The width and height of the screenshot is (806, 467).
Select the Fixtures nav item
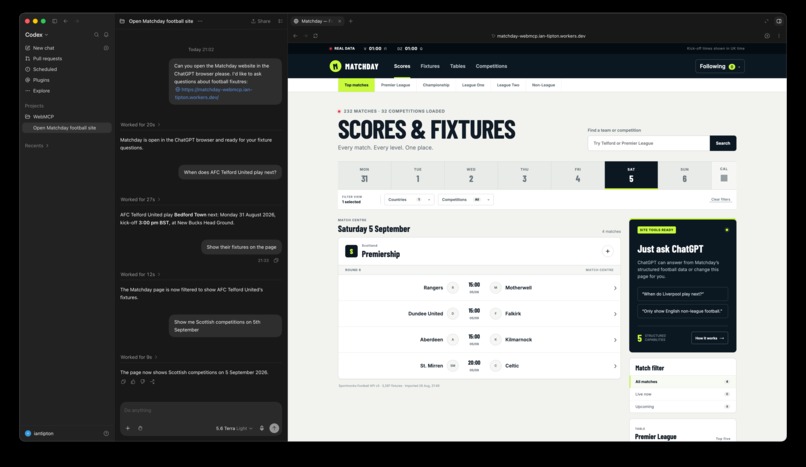(x=430, y=66)
